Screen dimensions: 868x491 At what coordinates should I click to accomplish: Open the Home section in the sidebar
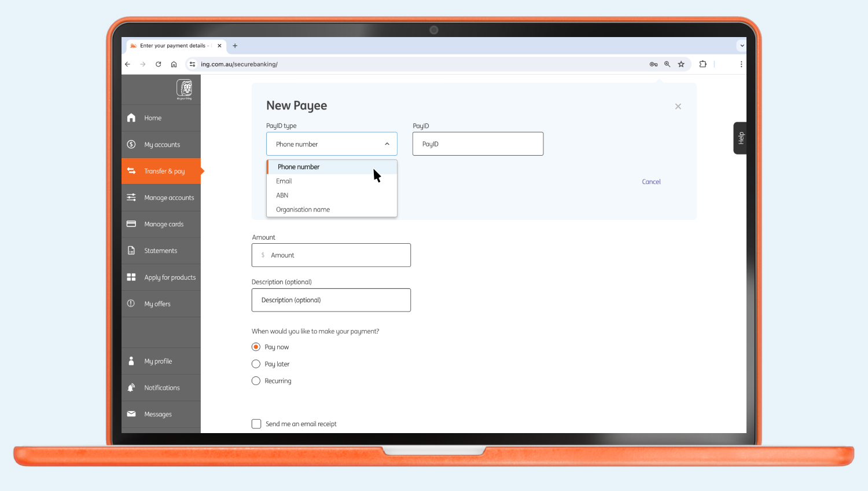(152, 118)
